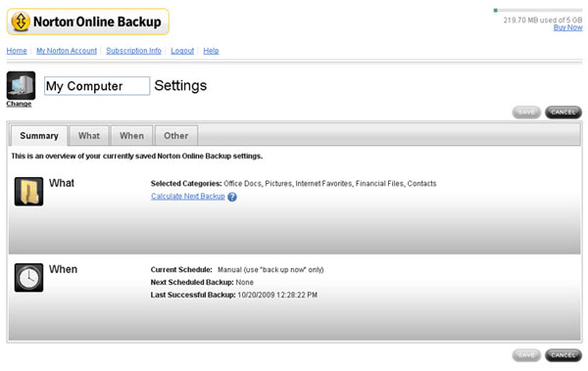Click the bottom Save button
This screenshot has height=371, width=588.
(526, 355)
